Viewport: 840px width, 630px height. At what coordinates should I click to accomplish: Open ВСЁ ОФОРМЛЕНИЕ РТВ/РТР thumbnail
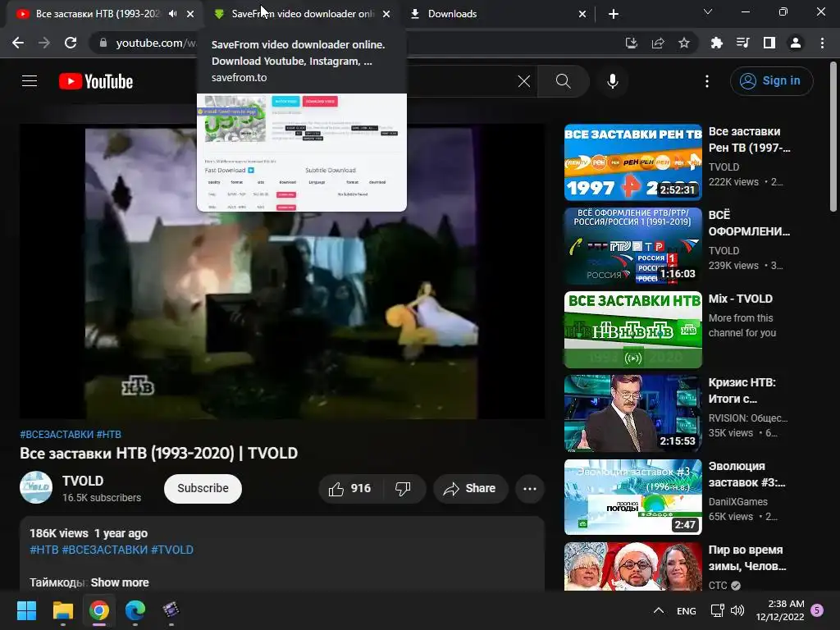632,246
